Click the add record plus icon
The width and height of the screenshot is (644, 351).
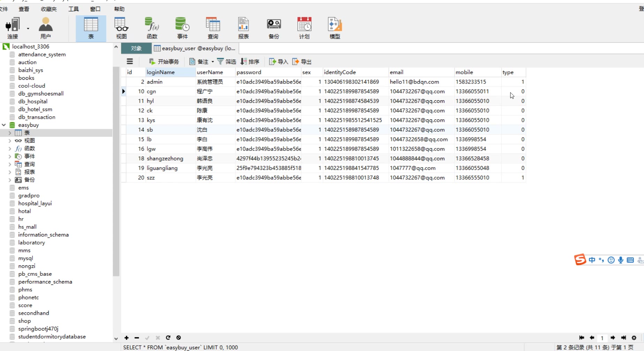pyautogui.click(x=127, y=338)
